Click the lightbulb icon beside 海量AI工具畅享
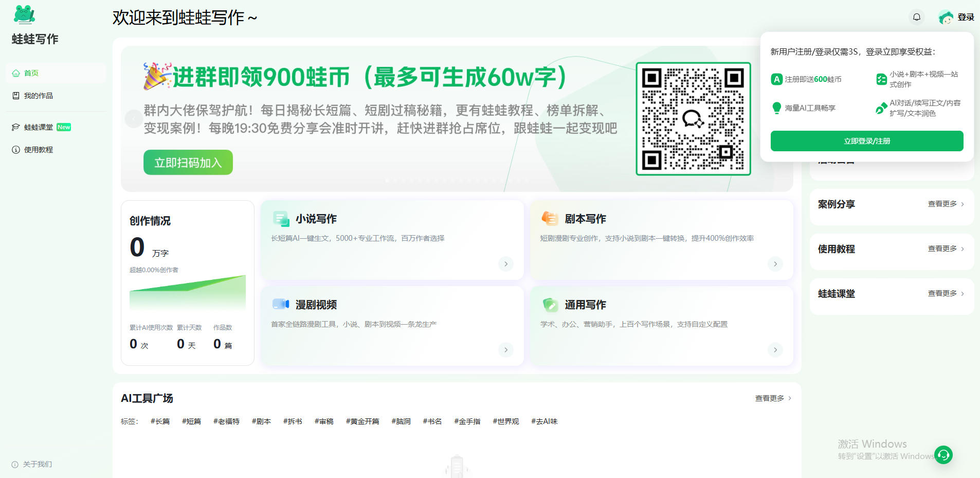This screenshot has width=980, height=478. coord(776,108)
